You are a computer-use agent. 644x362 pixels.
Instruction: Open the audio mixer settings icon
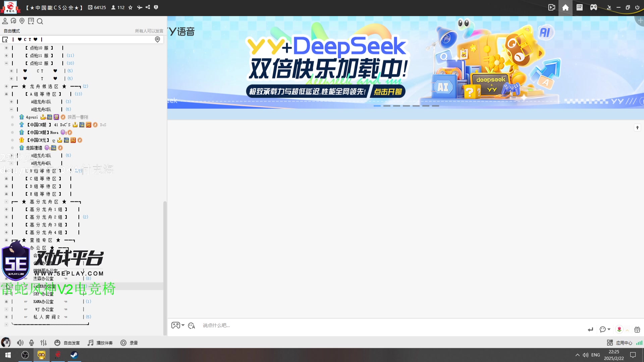point(44,343)
